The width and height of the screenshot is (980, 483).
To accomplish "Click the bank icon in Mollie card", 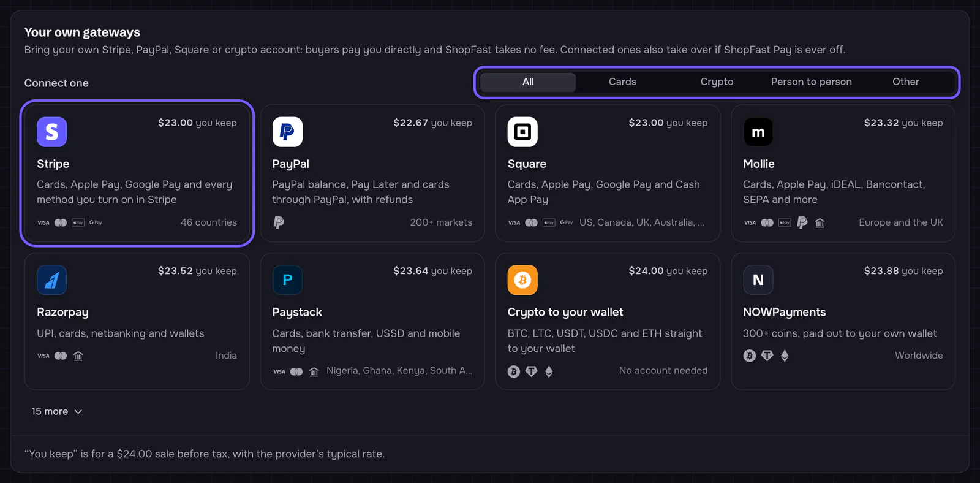I will click(x=820, y=223).
